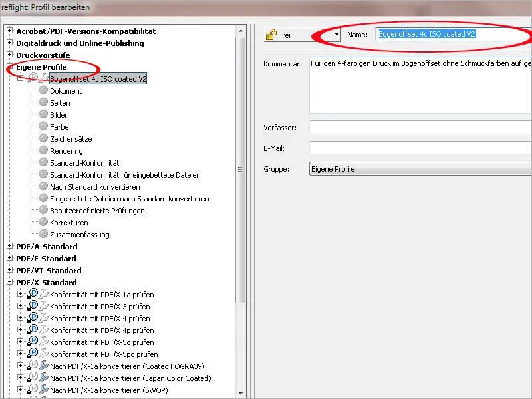
Task: Click the icon for "Nach PDF/X-1a konvertieren (Coated FOGRA39)"
Action: 33,366
